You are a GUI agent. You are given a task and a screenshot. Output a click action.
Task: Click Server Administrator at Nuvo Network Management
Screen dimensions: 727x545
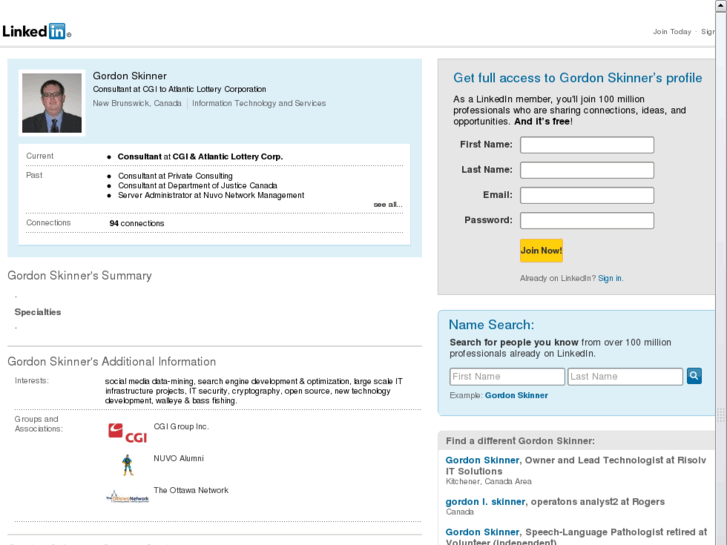tap(211, 195)
